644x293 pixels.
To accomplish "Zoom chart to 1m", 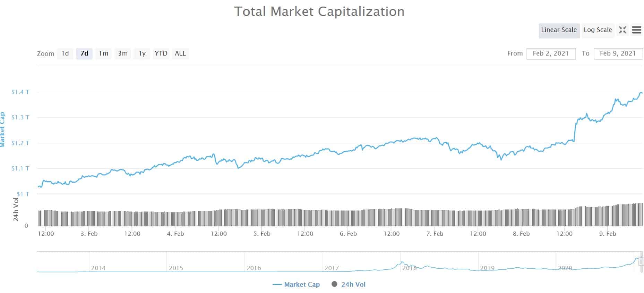I will [103, 53].
